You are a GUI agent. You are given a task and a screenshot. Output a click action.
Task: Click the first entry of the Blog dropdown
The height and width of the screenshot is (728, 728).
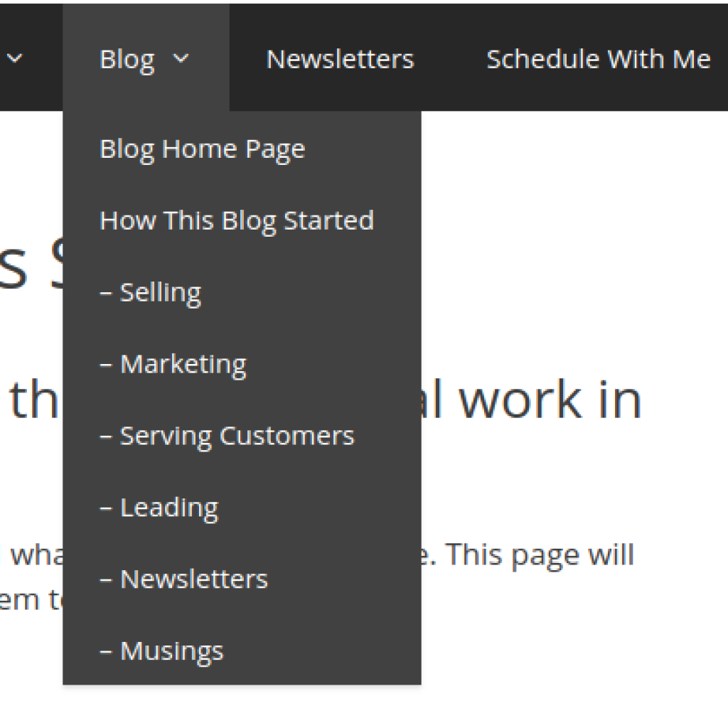point(202,149)
